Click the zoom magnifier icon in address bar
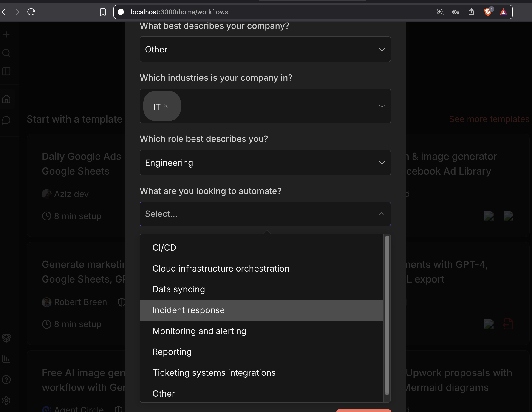Image resolution: width=532 pixels, height=412 pixels. click(440, 12)
